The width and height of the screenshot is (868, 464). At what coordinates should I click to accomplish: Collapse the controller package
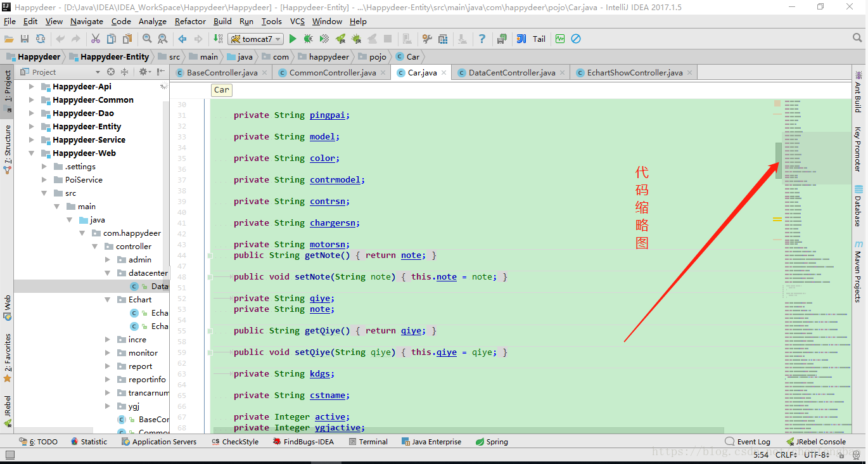[x=94, y=247]
